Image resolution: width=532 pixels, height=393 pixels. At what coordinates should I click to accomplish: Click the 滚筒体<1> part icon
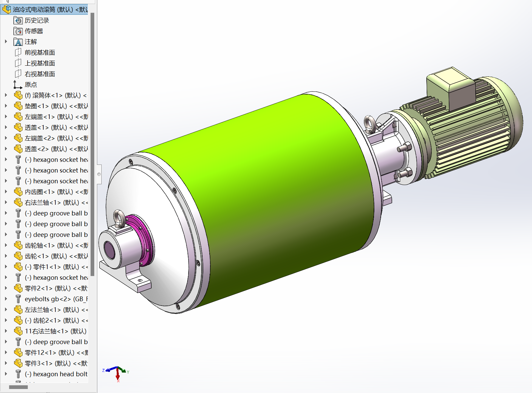click(x=18, y=95)
